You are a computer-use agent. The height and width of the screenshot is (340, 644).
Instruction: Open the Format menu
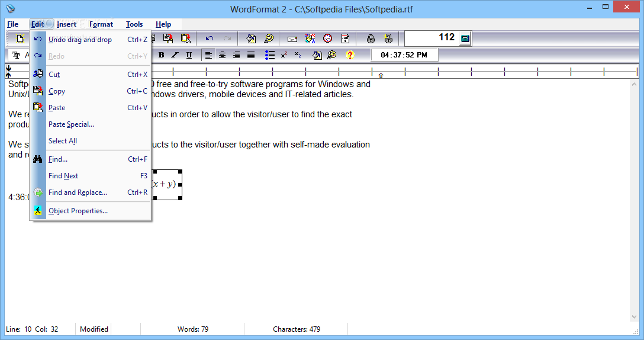point(101,24)
